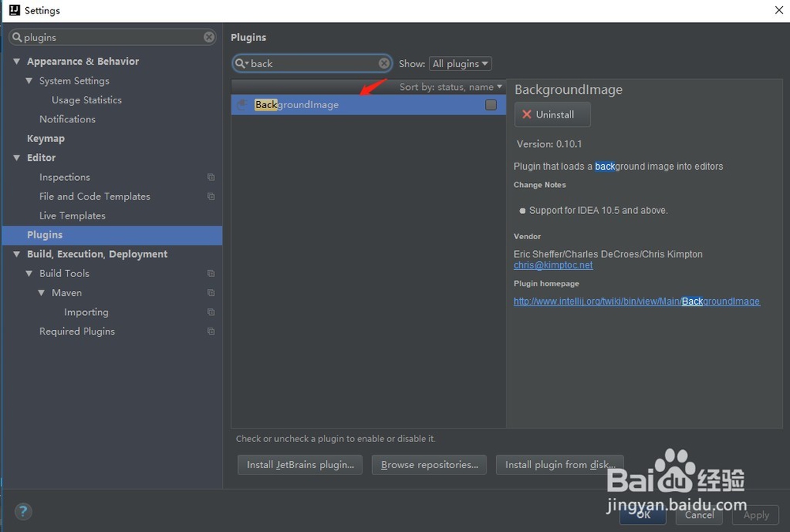This screenshot has width=790, height=532.
Task: Focus the settings search field
Action: point(113,37)
